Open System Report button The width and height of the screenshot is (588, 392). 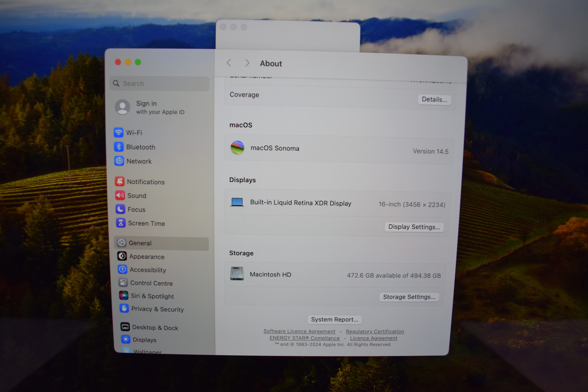pyautogui.click(x=334, y=319)
